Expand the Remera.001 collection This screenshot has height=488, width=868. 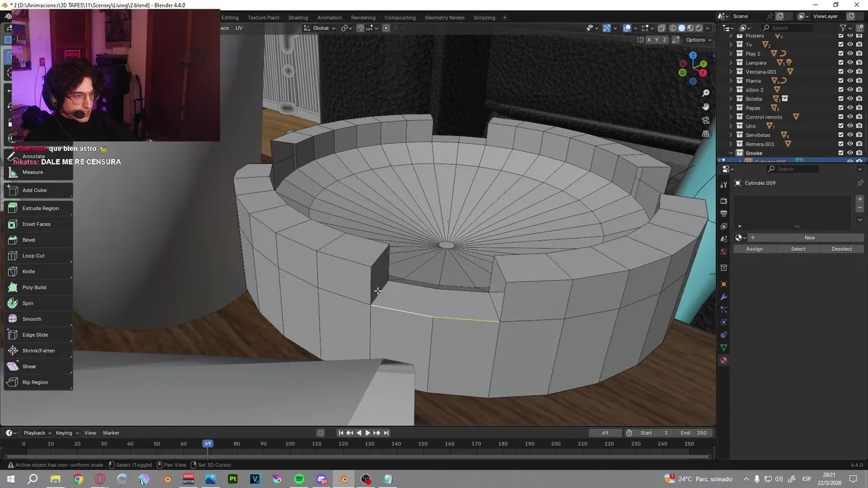[731, 144]
